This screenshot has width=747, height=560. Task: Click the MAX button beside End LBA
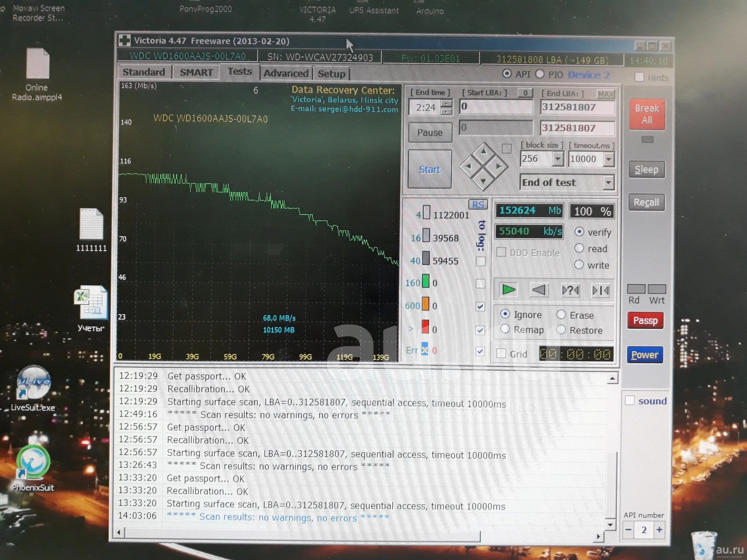tap(606, 94)
